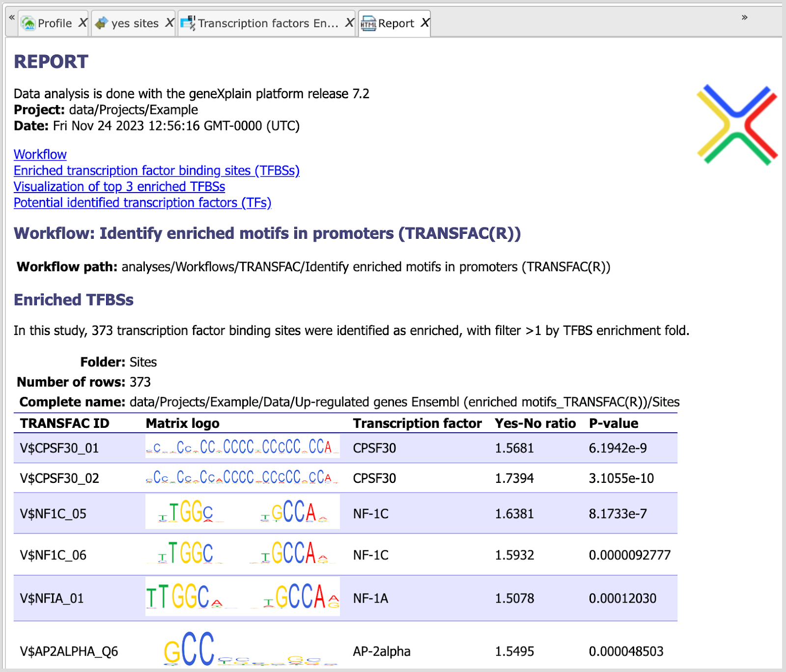Click the HTML Report tab icon
Viewport: 786px width, 672px height.
[368, 23]
